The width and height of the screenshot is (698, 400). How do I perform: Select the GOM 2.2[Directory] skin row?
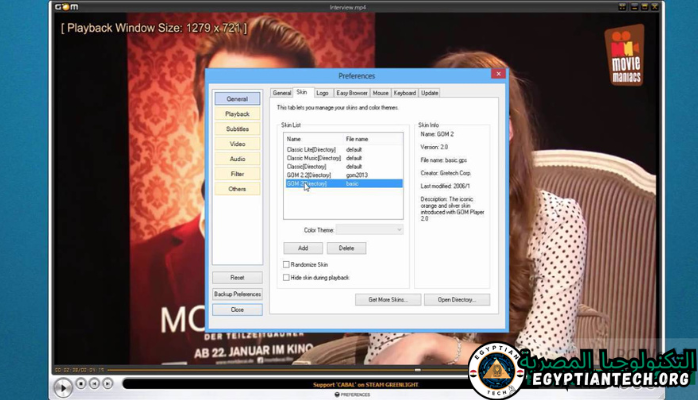(343, 175)
